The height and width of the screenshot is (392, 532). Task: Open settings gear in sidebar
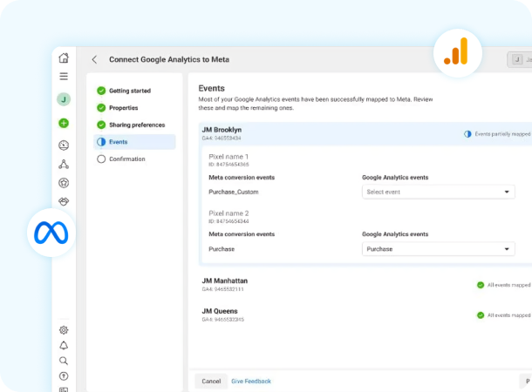(64, 330)
